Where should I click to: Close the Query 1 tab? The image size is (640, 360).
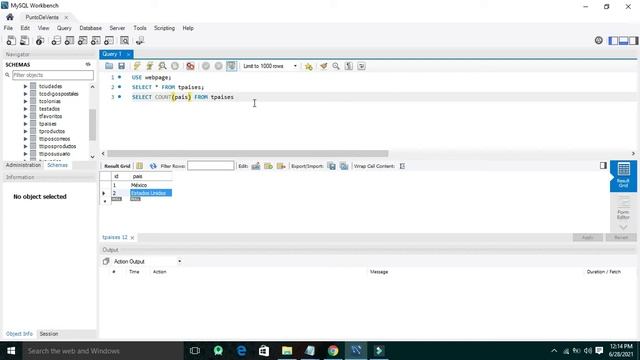(129, 54)
